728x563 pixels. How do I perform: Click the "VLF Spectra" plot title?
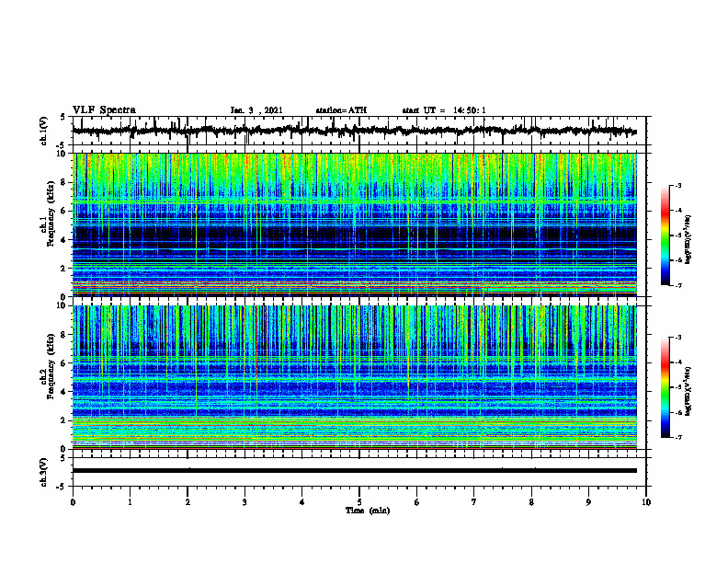[104, 110]
